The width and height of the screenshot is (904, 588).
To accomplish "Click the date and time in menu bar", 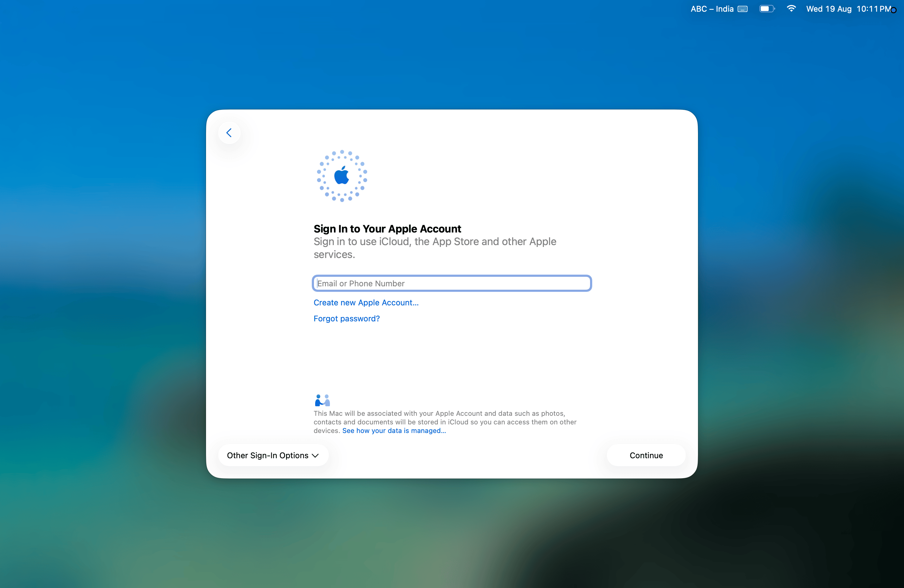I will [x=848, y=9].
